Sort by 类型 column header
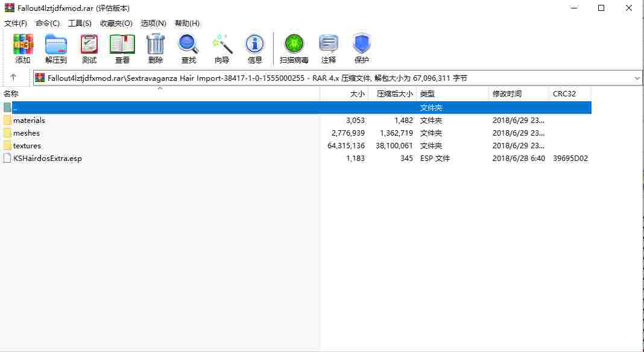644x352 pixels. click(453, 93)
